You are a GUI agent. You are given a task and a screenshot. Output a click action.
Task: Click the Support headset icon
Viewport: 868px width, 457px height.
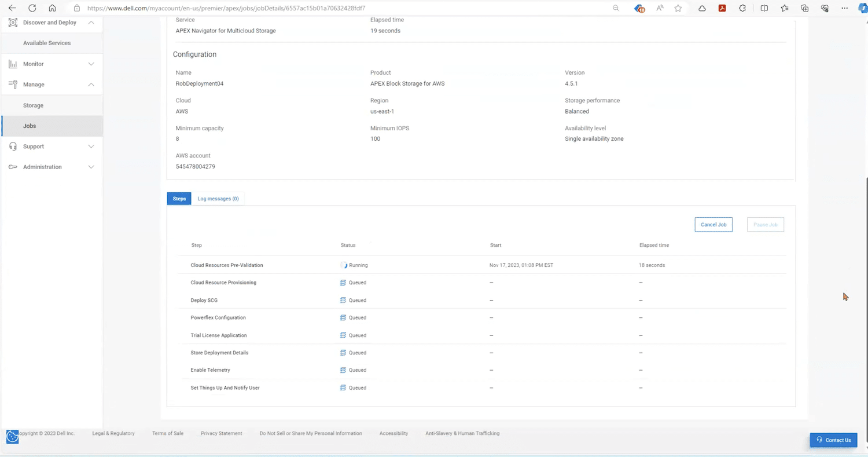tap(13, 147)
